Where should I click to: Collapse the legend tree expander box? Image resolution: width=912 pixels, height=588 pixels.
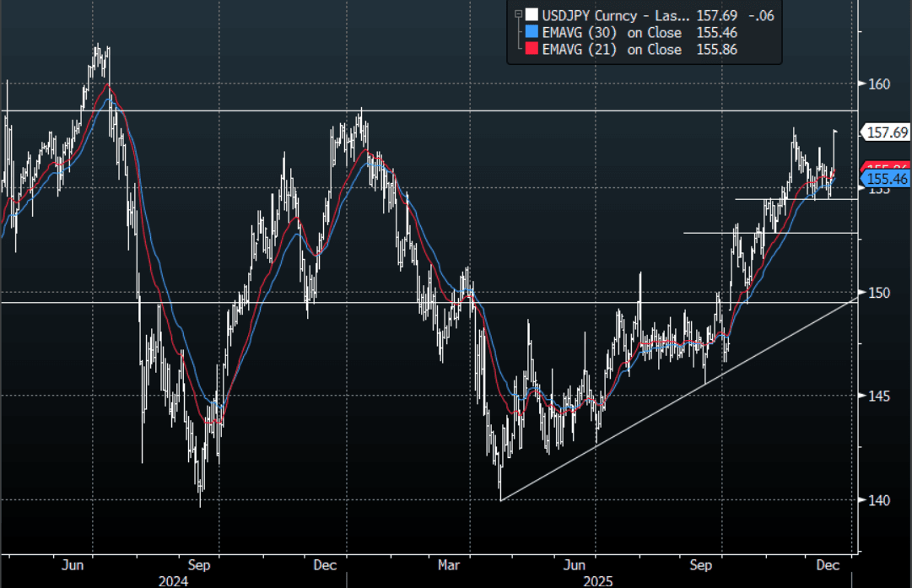pos(517,14)
